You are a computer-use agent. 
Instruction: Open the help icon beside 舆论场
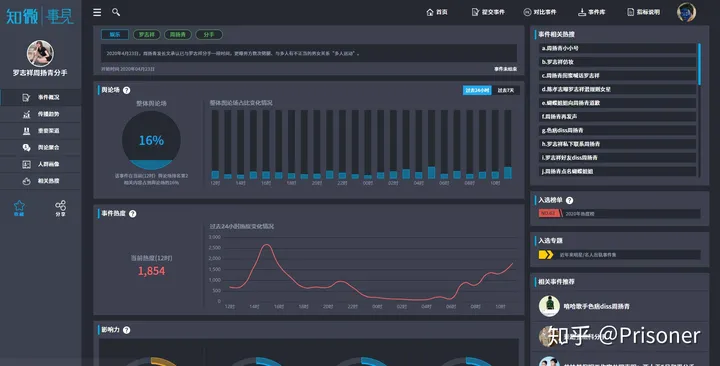click(126, 90)
